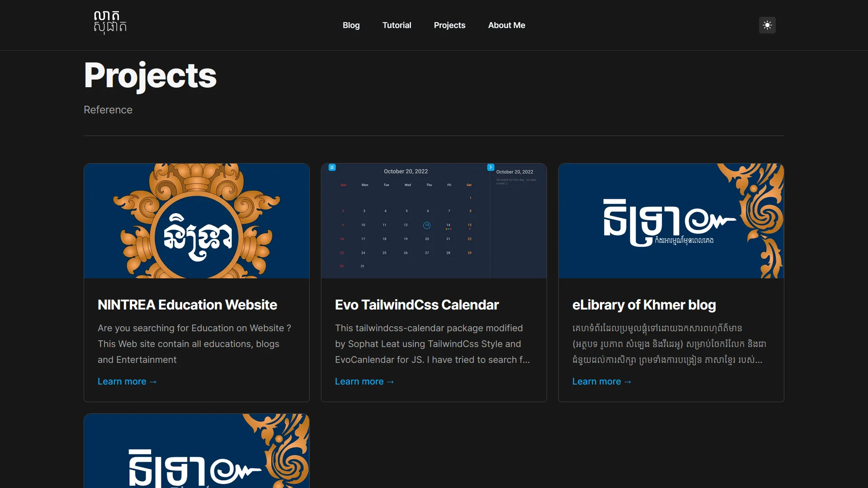Follow Learn more for Evo TailwindCss Calendar
This screenshot has height=488, width=868.
pyautogui.click(x=364, y=381)
